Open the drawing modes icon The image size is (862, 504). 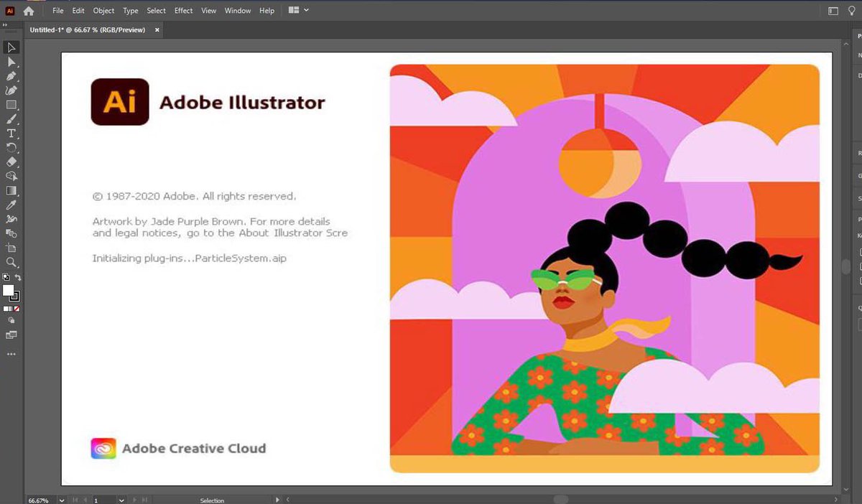click(11, 321)
